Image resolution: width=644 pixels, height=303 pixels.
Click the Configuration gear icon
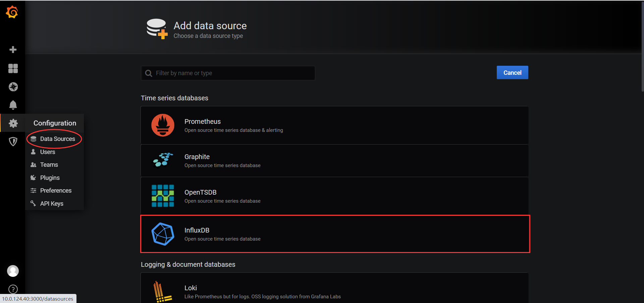[x=13, y=123]
